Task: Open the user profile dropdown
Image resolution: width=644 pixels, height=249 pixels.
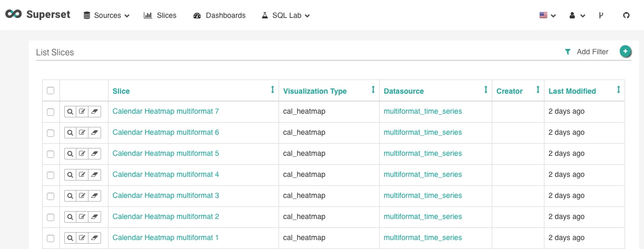Action: click(x=577, y=15)
